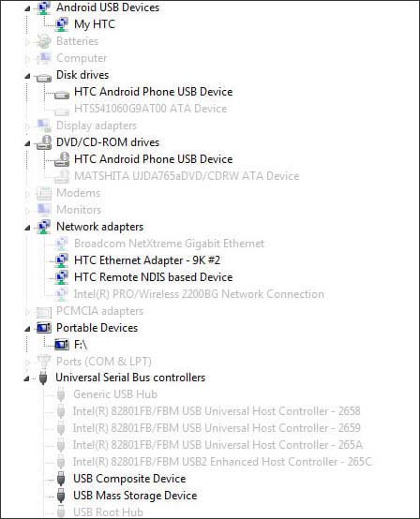Select HTC Android Phone USB Device under Disk drives
The width and height of the screenshot is (420, 519).
[154, 92]
